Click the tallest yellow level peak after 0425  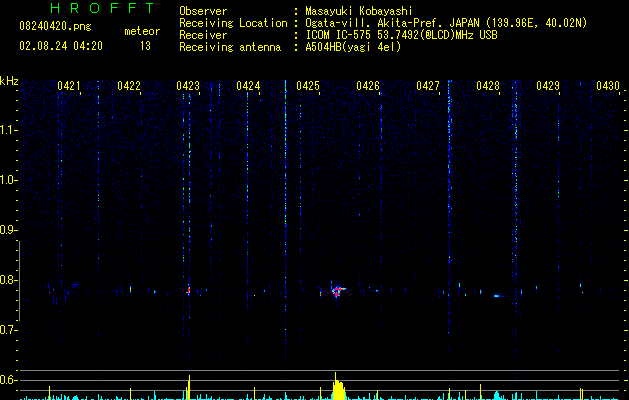(x=338, y=387)
